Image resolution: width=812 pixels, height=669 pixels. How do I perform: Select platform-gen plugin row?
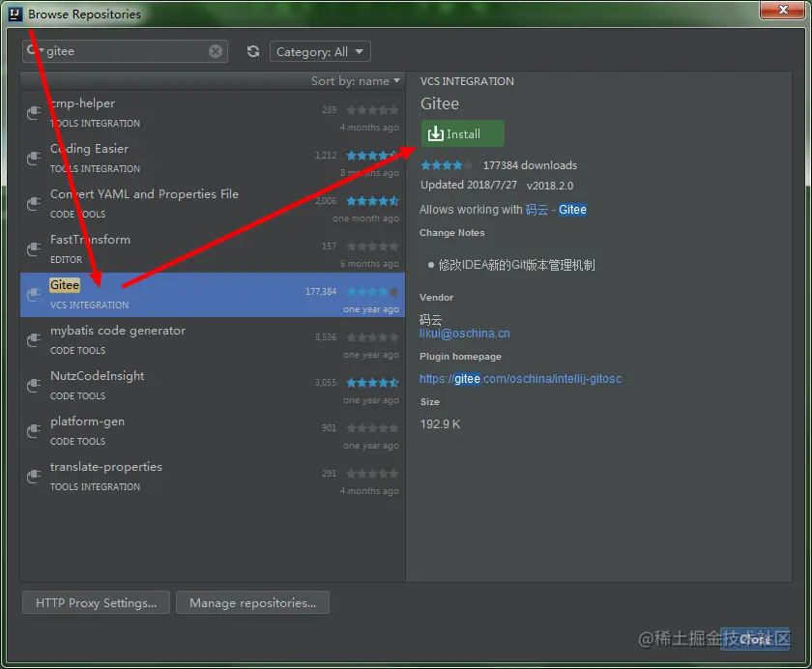(x=213, y=431)
